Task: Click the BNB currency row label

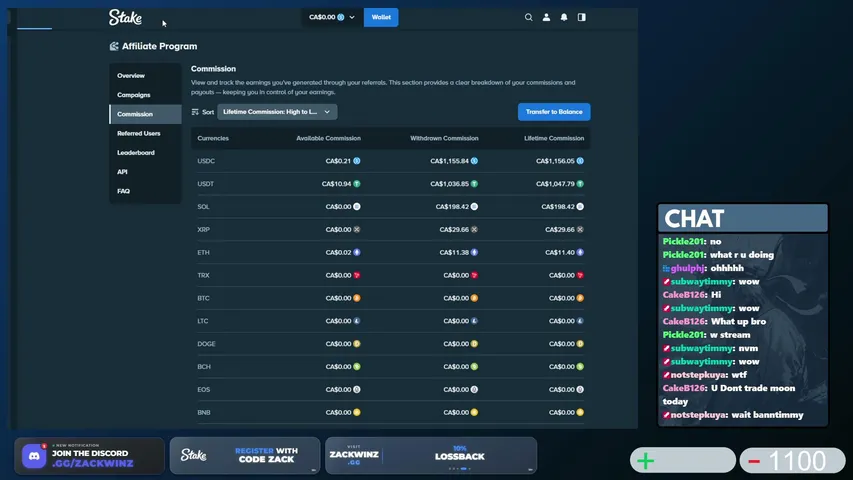Action: point(203,413)
